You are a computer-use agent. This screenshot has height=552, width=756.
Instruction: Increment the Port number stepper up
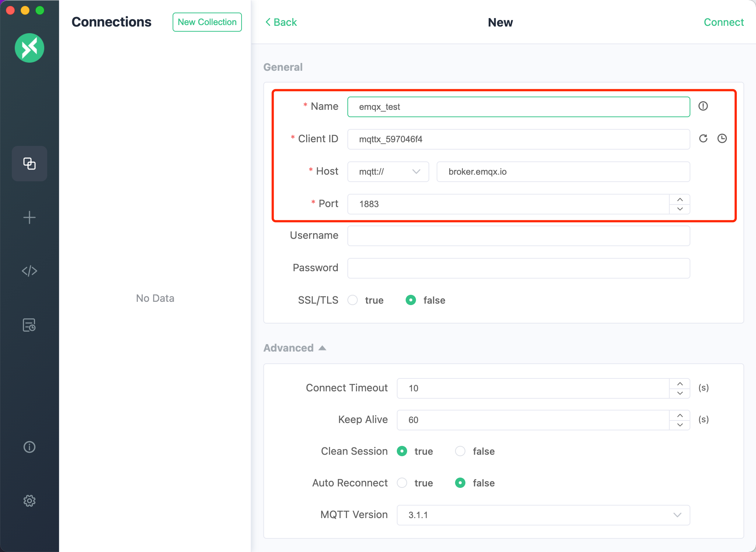[x=680, y=199]
